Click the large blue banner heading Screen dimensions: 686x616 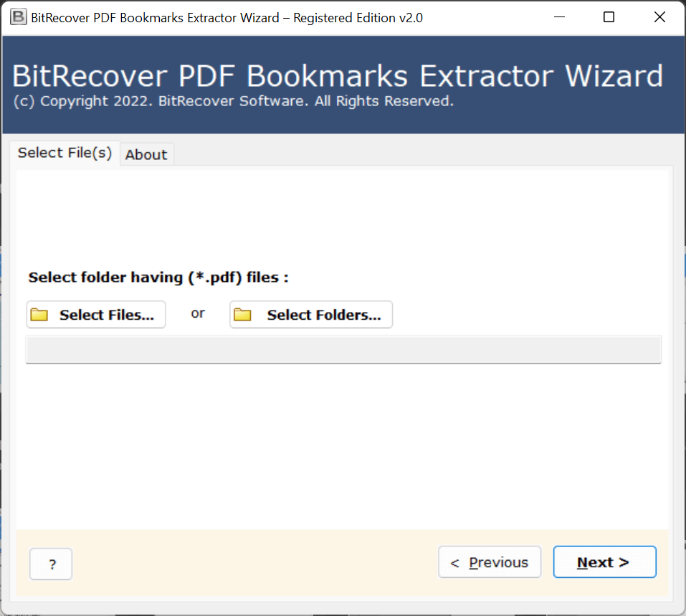click(338, 76)
